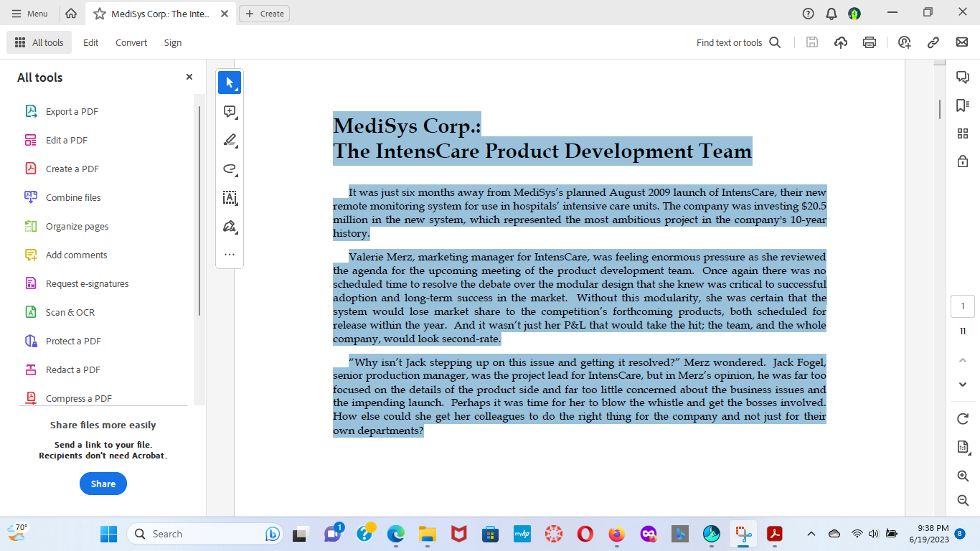Viewport: 980px width, 551px height.
Task: Select the Add text box tool
Action: [230, 198]
